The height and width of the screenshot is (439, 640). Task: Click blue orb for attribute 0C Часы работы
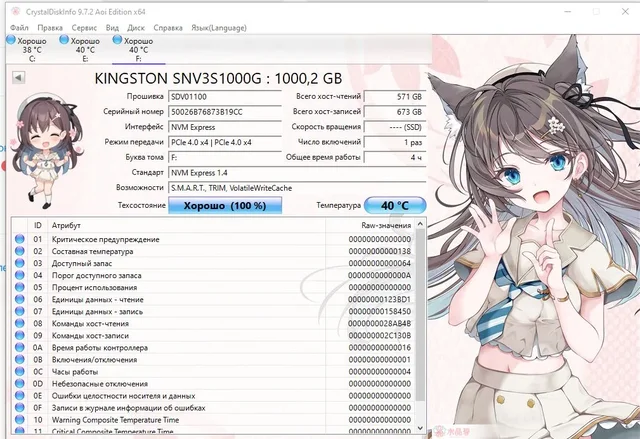(x=19, y=371)
